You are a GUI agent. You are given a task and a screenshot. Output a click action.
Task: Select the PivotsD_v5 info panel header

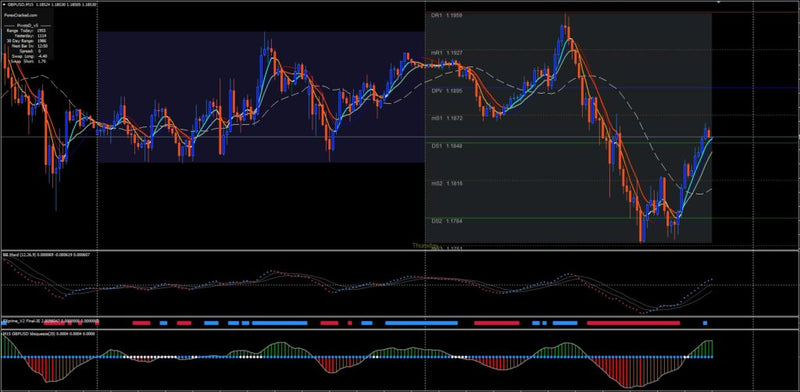[x=28, y=26]
